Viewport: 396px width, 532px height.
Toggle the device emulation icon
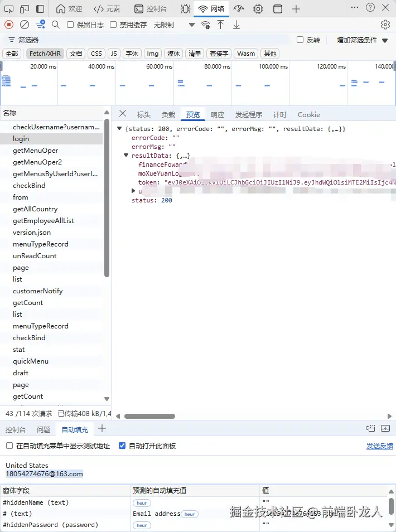click(x=25, y=8)
